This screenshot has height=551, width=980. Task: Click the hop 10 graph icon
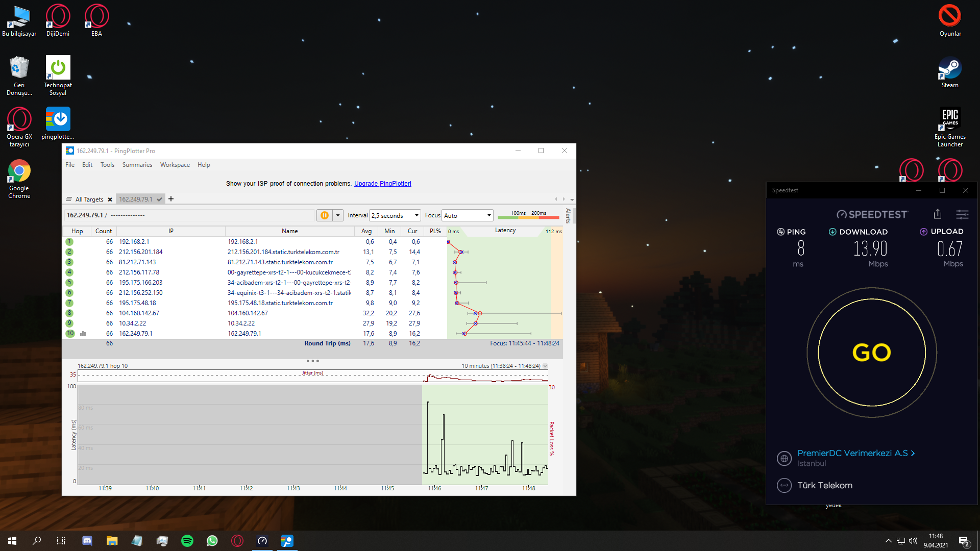tap(83, 334)
